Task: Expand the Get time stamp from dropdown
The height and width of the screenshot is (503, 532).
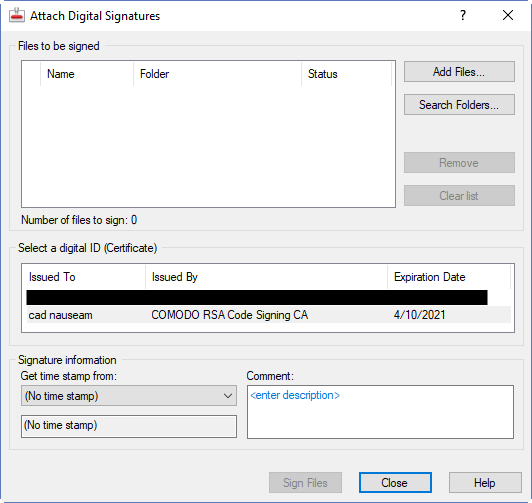Action: pyautogui.click(x=129, y=395)
